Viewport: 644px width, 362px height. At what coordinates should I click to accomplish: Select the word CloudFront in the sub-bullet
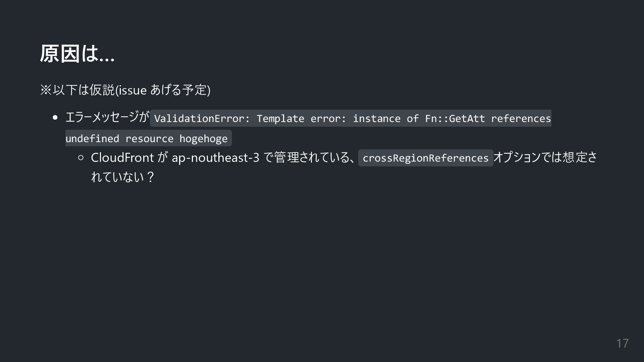[x=122, y=158]
